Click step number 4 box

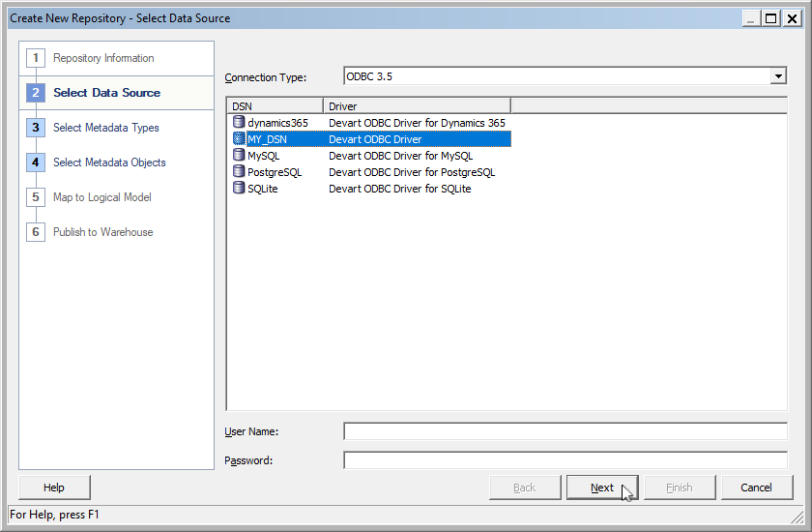(x=36, y=163)
